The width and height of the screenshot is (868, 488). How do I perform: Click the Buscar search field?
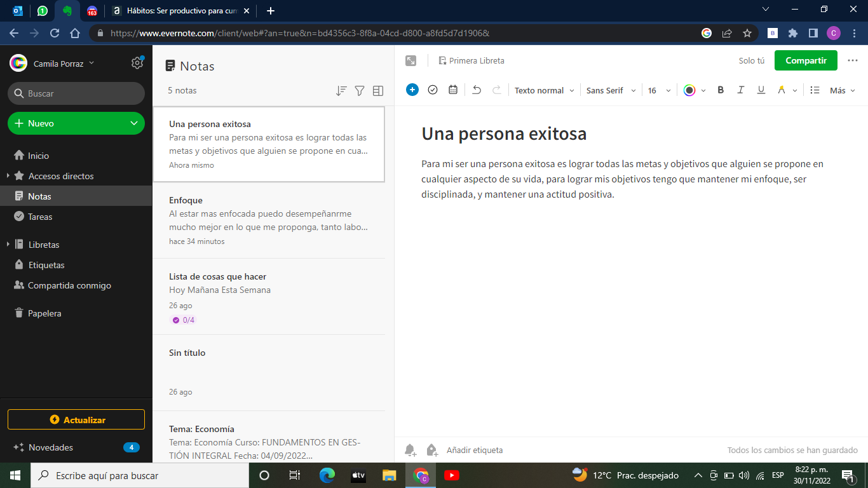(76, 93)
